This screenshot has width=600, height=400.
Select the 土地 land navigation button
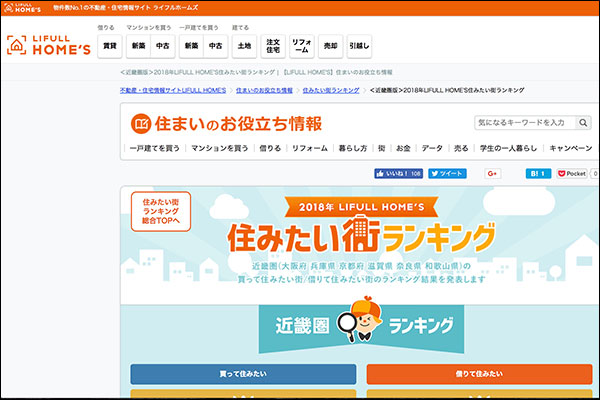[x=244, y=45]
